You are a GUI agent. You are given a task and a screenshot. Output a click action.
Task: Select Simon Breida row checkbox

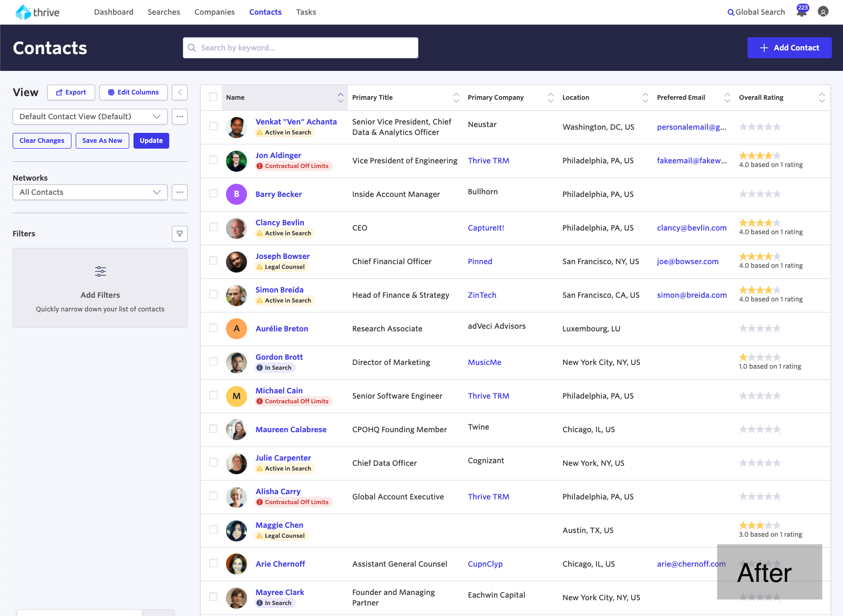pyautogui.click(x=213, y=294)
